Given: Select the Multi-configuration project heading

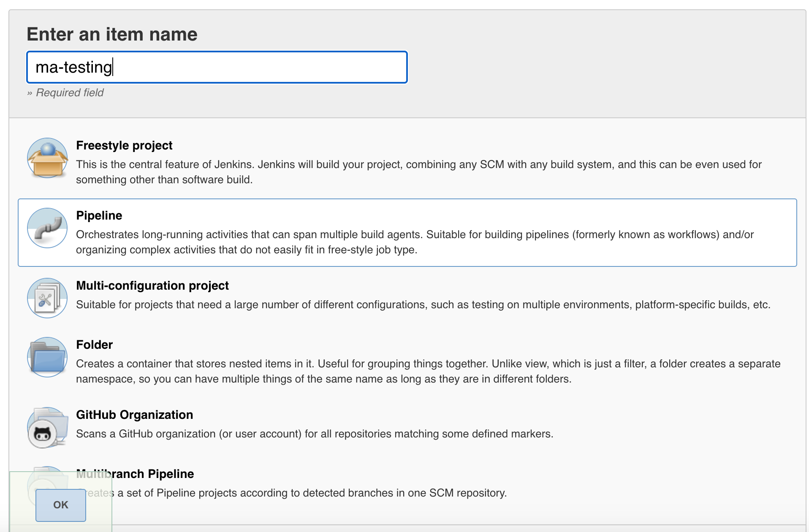Looking at the screenshot, I should 152,286.
